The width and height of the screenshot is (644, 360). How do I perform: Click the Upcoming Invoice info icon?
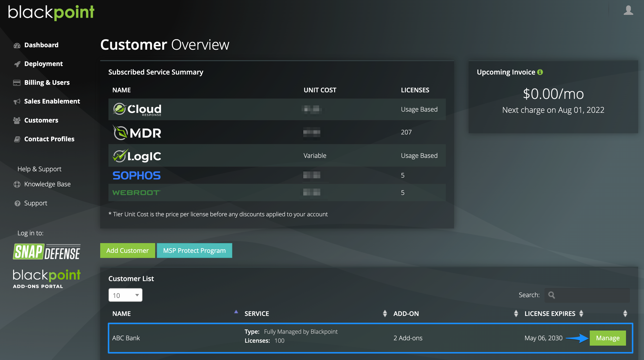[x=540, y=72]
